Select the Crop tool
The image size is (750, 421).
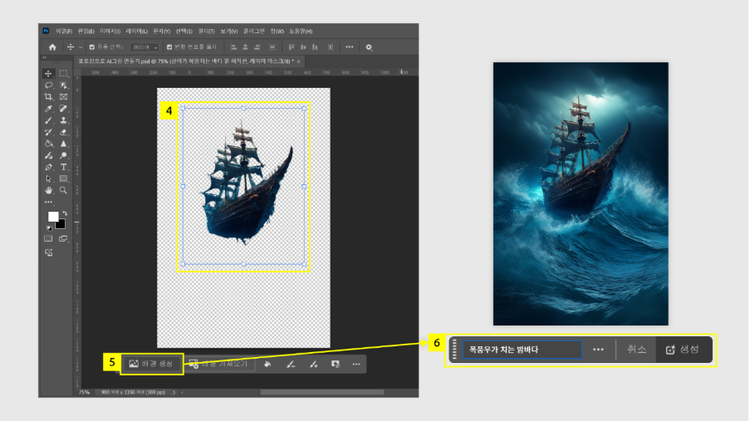[x=48, y=97]
